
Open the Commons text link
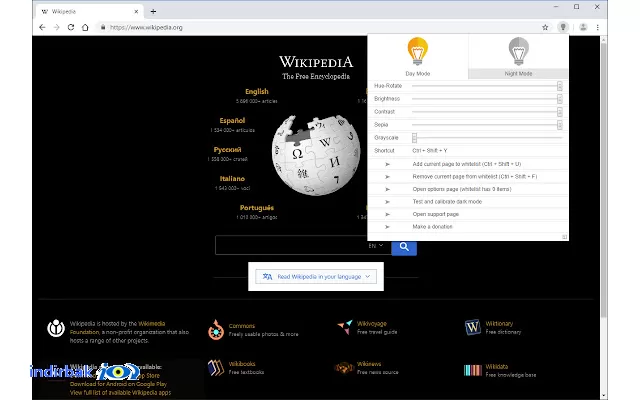pyautogui.click(x=242, y=326)
